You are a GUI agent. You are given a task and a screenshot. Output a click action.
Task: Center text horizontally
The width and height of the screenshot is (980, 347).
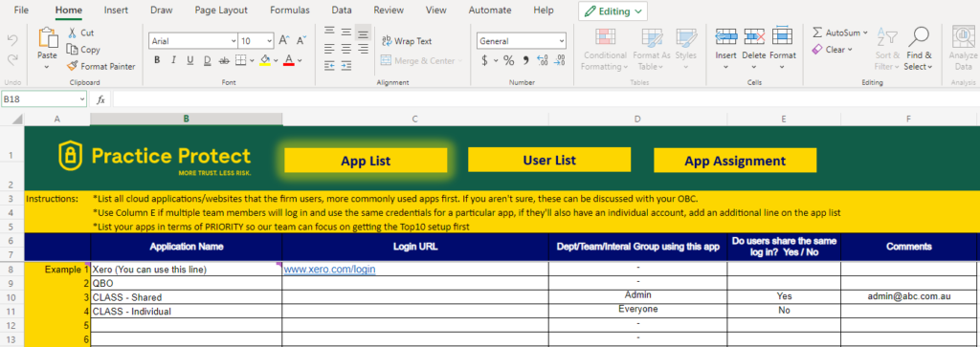pyautogui.click(x=345, y=48)
